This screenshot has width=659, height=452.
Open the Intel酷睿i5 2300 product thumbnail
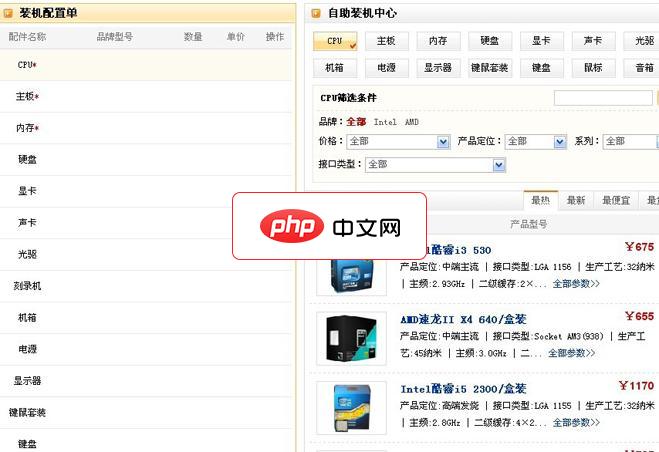pos(351,407)
